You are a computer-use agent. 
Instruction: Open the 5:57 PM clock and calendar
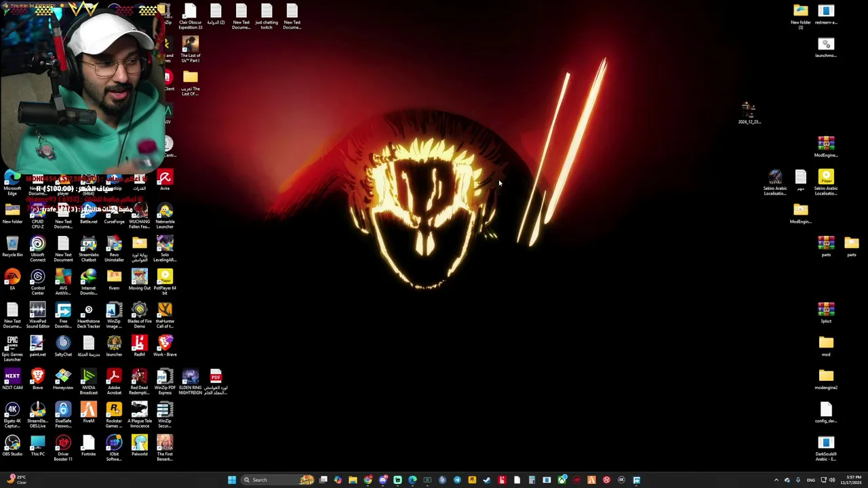pos(851,480)
